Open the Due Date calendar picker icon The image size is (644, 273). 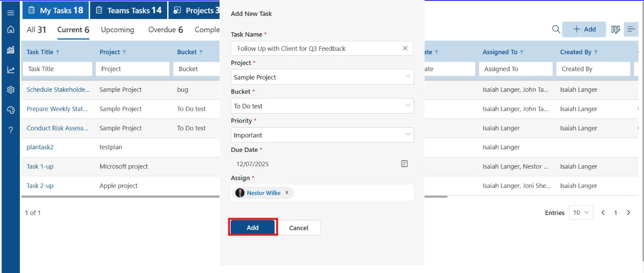[x=404, y=163]
